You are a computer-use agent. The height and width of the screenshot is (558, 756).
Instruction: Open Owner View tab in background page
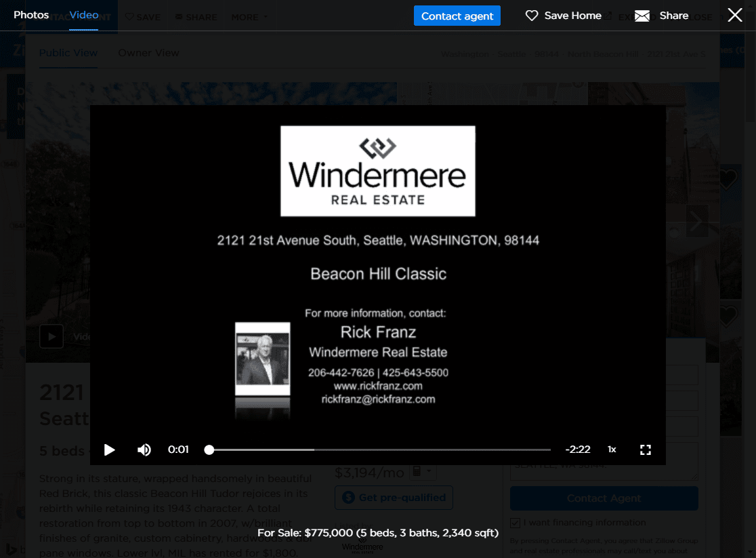pos(148,53)
